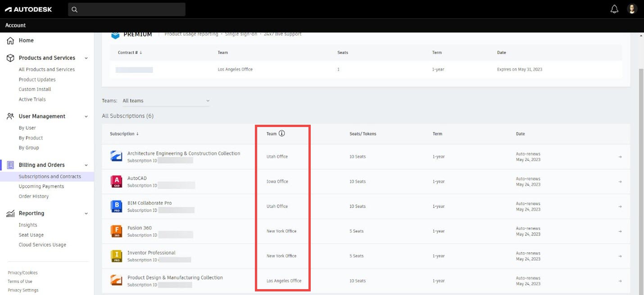Open the user profile avatar
This screenshot has width=644, height=295.
click(632, 9)
